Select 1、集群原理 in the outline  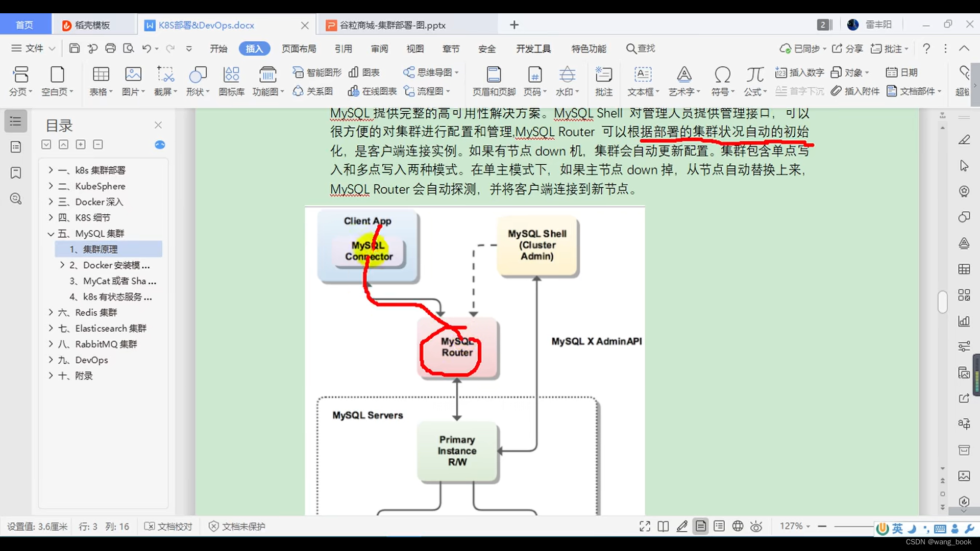point(109,249)
